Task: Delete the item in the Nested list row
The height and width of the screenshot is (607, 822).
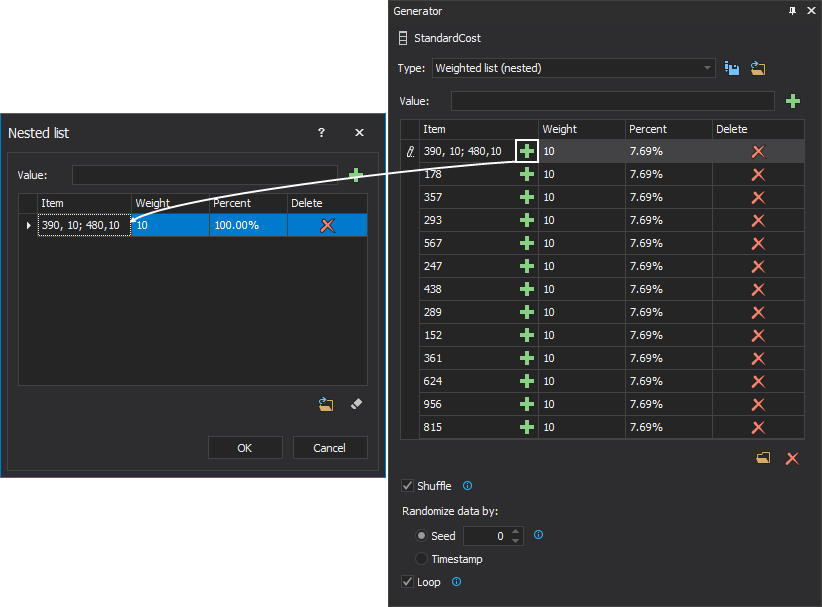Action: click(328, 225)
